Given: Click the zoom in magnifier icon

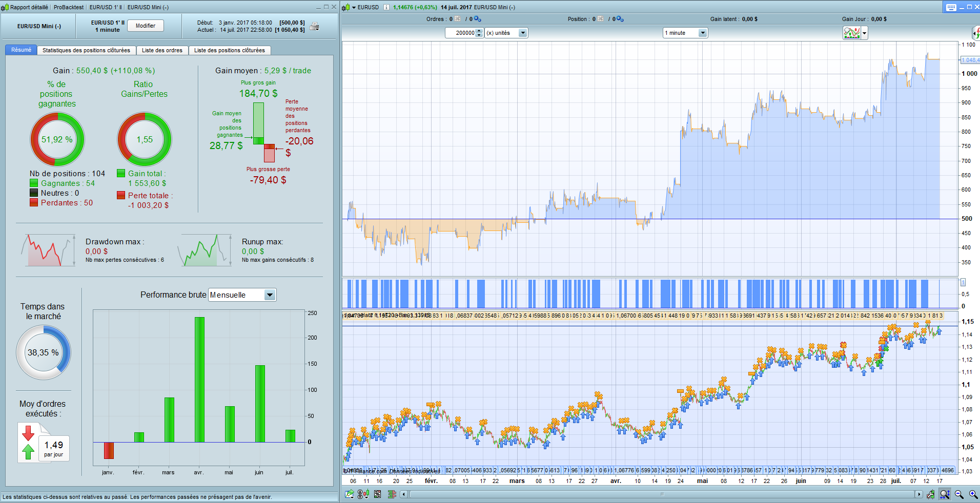Looking at the screenshot, I should [973, 494].
